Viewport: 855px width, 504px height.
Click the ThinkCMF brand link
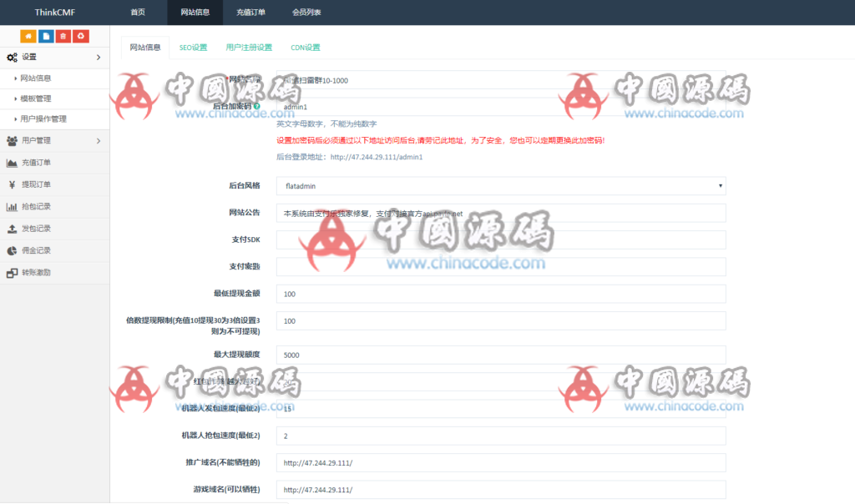[x=54, y=12]
